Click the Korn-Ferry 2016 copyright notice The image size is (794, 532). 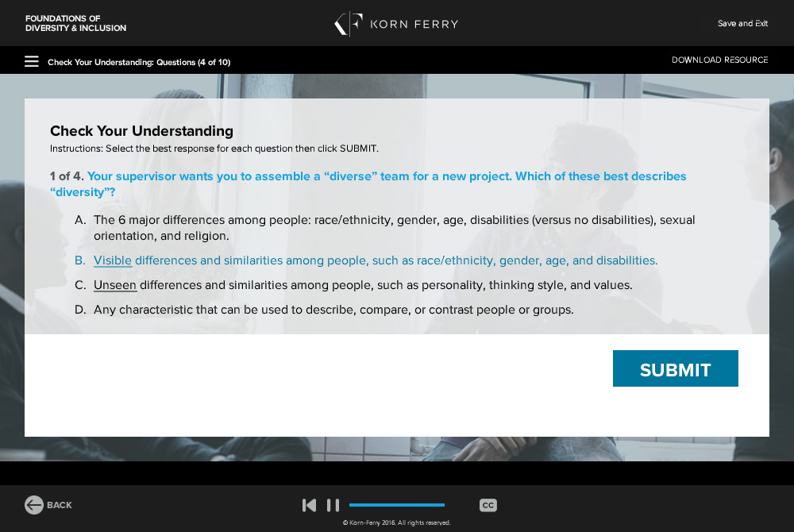click(x=396, y=522)
